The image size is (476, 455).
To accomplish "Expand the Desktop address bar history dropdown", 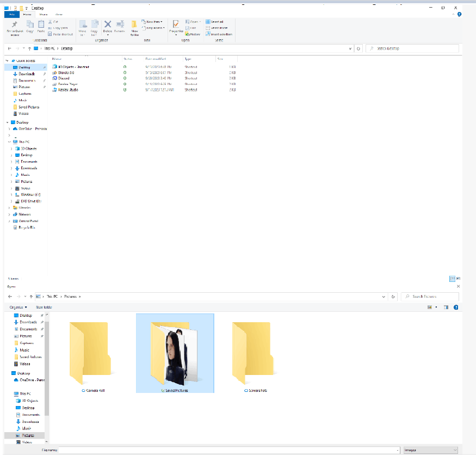I will tap(350, 48).
